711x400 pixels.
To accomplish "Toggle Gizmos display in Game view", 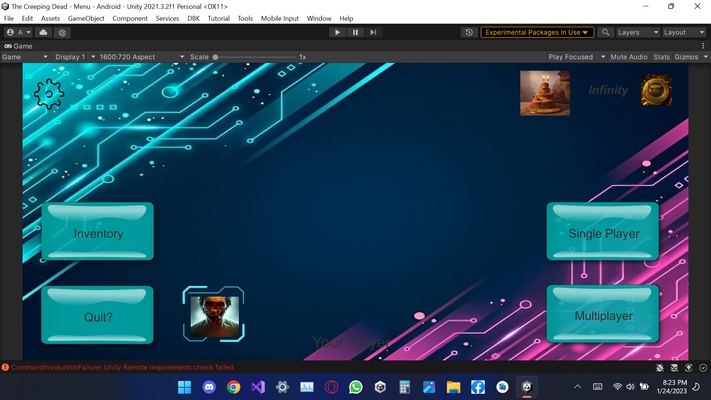I will 686,57.
